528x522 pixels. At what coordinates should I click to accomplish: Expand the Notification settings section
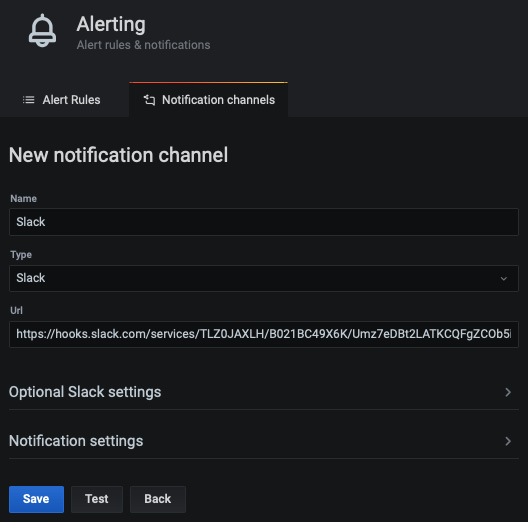pos(264,441)
